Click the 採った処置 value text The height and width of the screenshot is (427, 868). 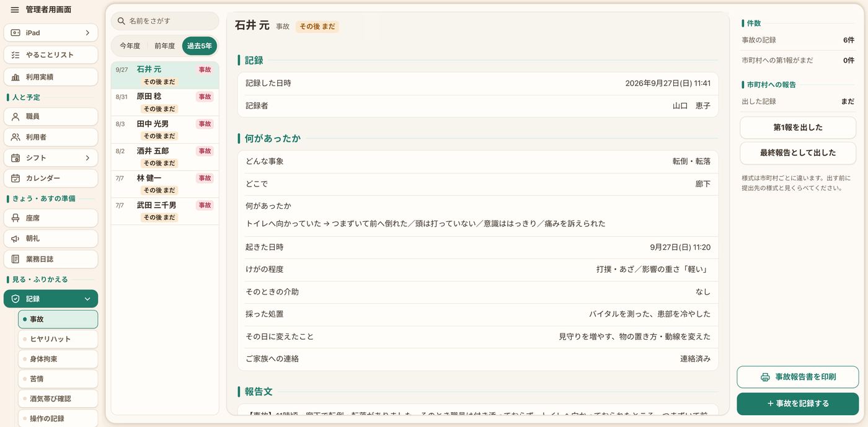tap(650, 314)
